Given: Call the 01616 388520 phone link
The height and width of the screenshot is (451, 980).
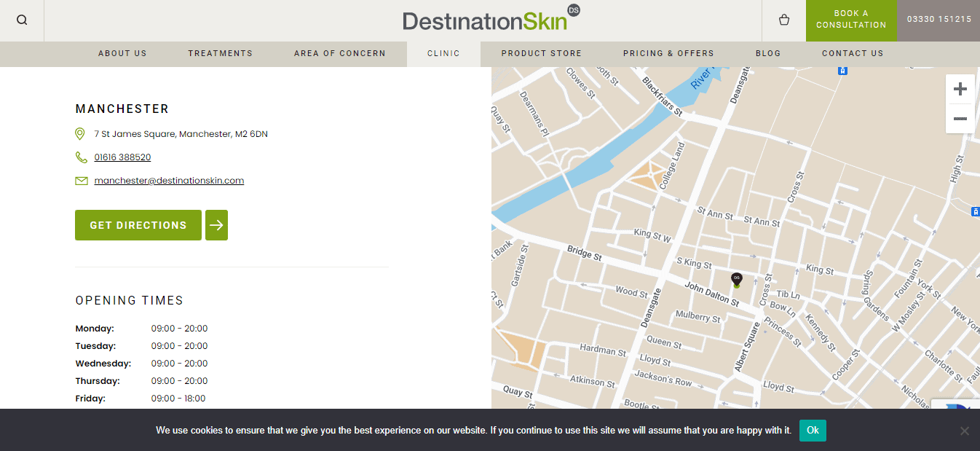Looking at the screenshot, I should [x=122, y=157].
